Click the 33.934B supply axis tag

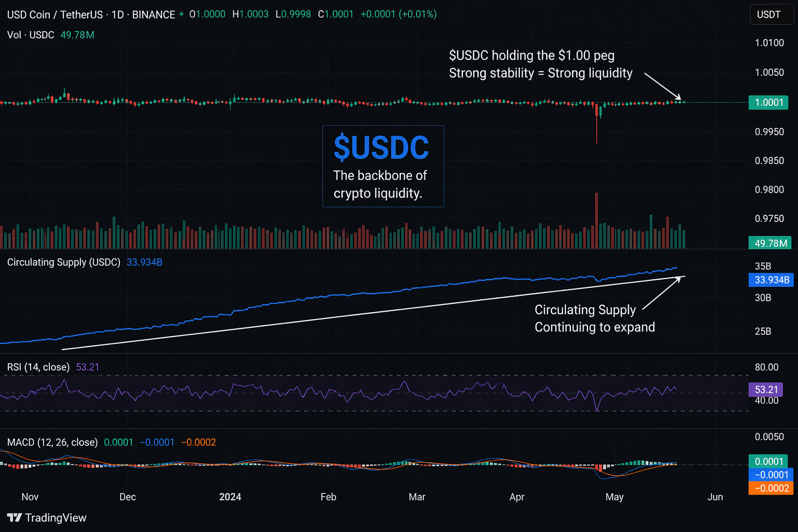[x=772, y=280]
